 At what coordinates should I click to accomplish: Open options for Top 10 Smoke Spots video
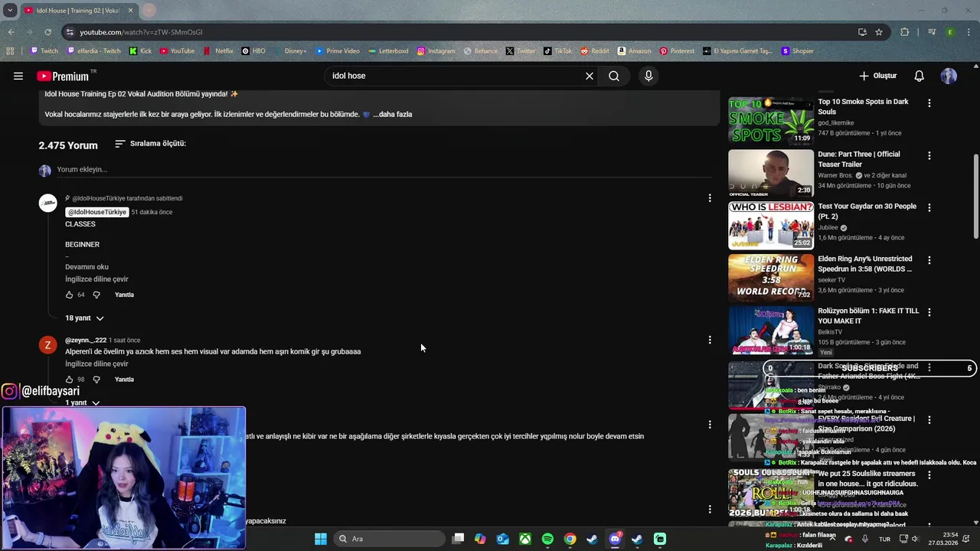click(929, 103)
